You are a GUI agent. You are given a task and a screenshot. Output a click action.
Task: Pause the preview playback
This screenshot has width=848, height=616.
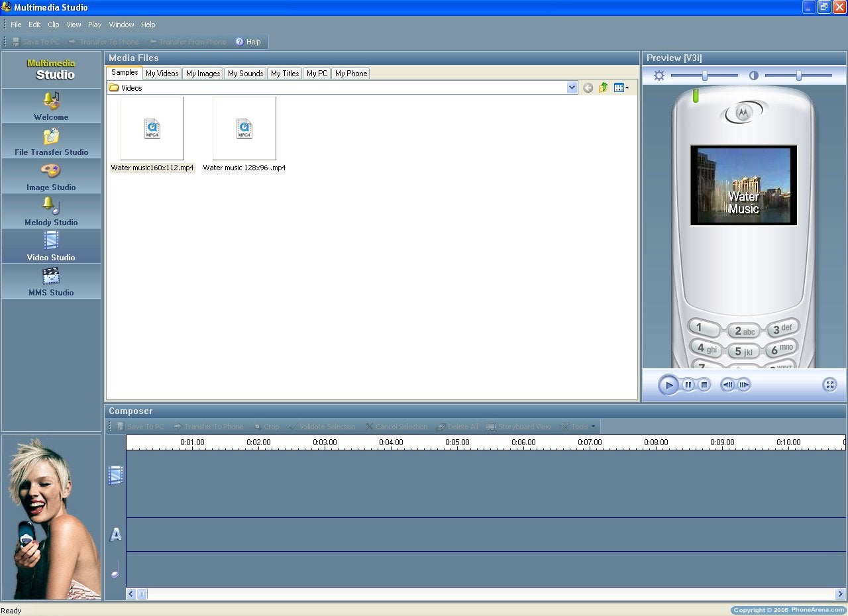click(x=688, y=385)
